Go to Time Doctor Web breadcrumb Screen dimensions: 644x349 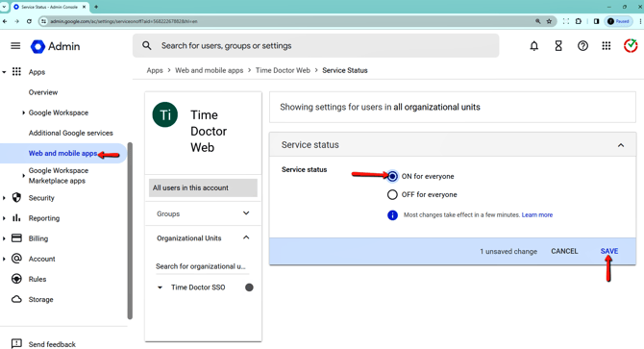click(283, 70)
